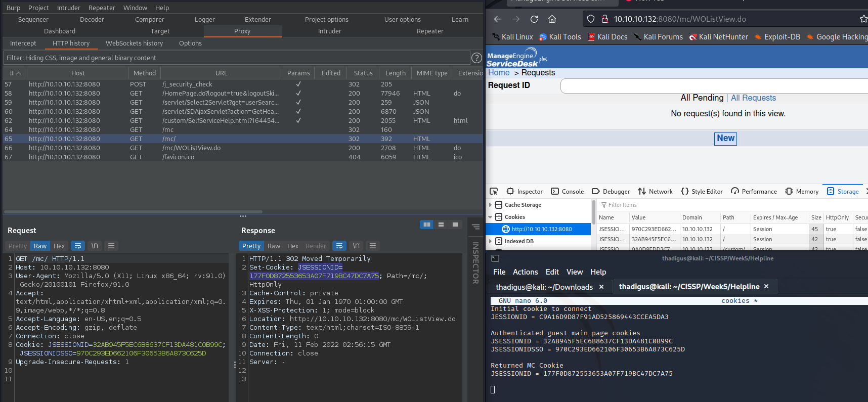
Task: Click Firefox back arrow button
Action: [498, 19]
